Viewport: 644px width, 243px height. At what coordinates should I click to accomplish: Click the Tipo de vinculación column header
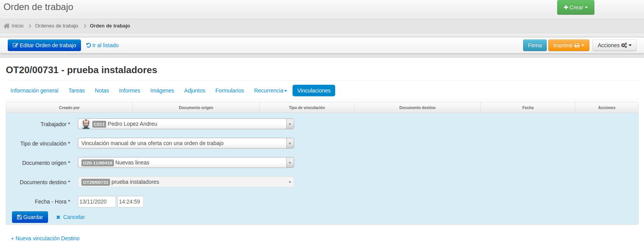[x=307, y=108]
